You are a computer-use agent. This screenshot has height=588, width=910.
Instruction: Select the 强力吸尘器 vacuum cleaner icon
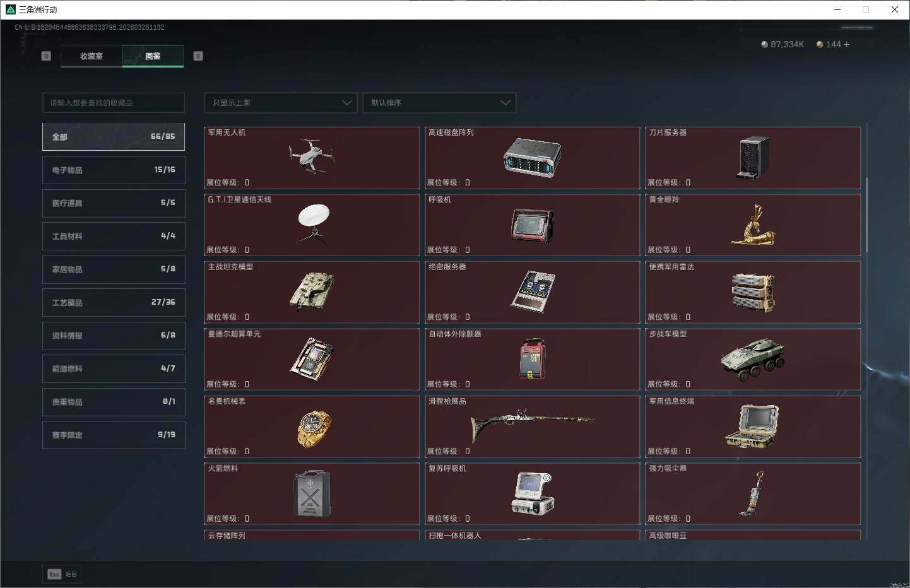click(x=752, y=493)
